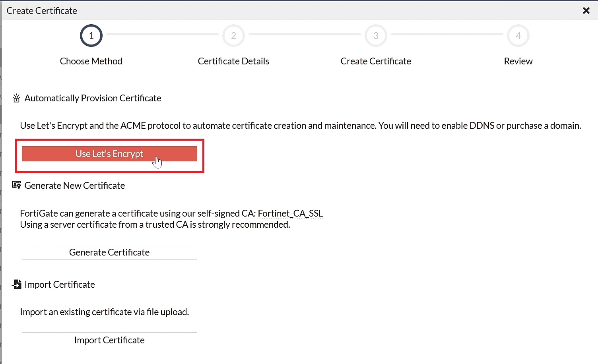598x364 pixels.
Task: Click the Generate New Certificate icon
Action: [x=16, y=186]
